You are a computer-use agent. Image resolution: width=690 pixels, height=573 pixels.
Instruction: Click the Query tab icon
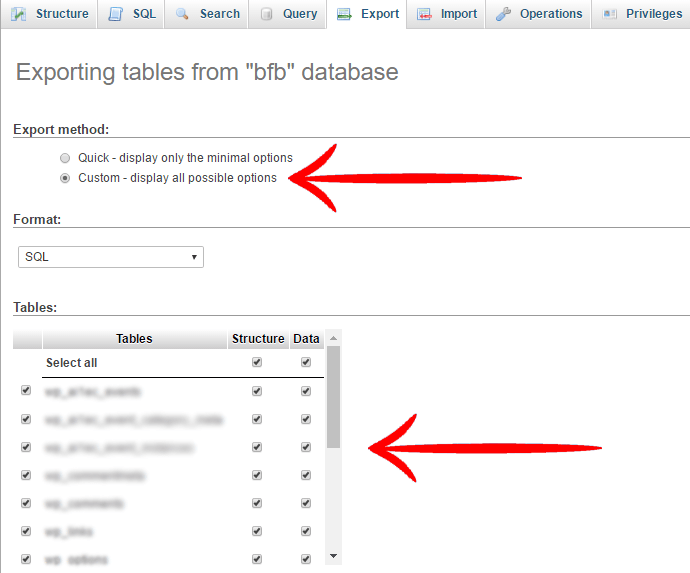266,14
